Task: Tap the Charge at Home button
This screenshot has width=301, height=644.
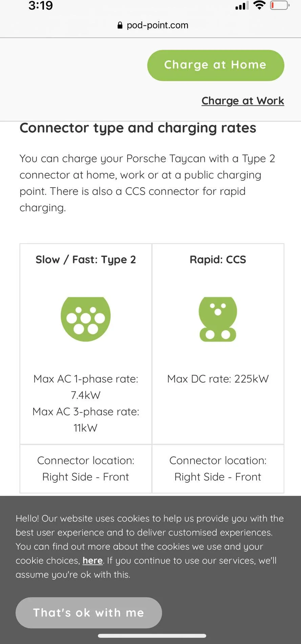Action: pyautogui.click(x=216, y=65)
